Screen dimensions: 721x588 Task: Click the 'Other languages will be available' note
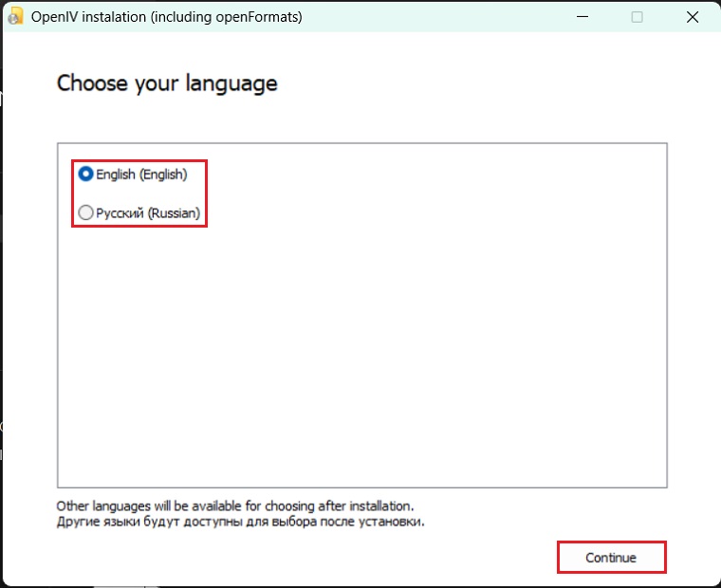pyautogui.click(x=235, y=505)
